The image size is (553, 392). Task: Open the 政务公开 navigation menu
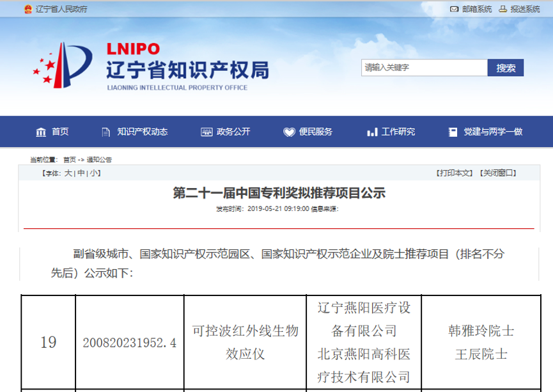tap(233, 132)
